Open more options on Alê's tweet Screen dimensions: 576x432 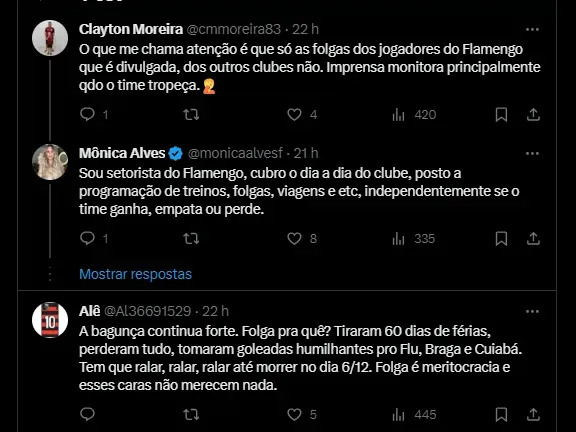tap(532, 312)
